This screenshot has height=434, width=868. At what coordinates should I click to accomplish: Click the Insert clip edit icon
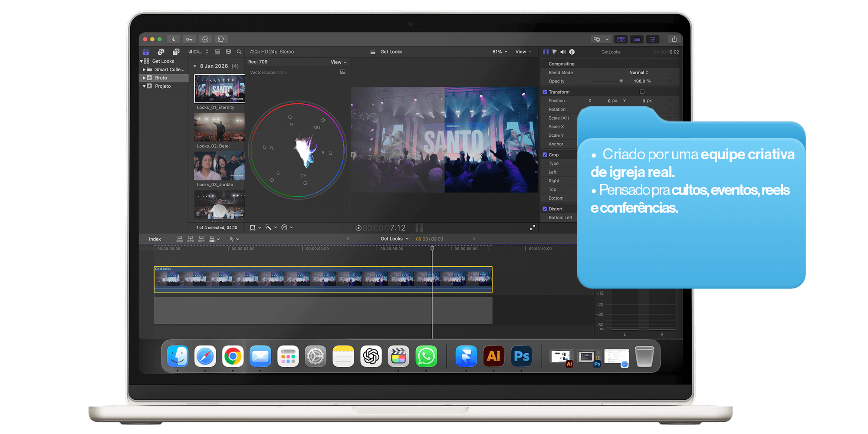coord(191,239)
